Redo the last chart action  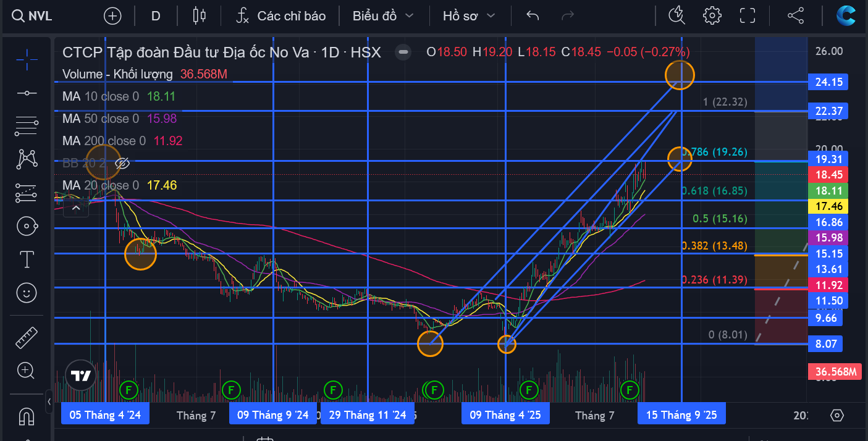568,16
